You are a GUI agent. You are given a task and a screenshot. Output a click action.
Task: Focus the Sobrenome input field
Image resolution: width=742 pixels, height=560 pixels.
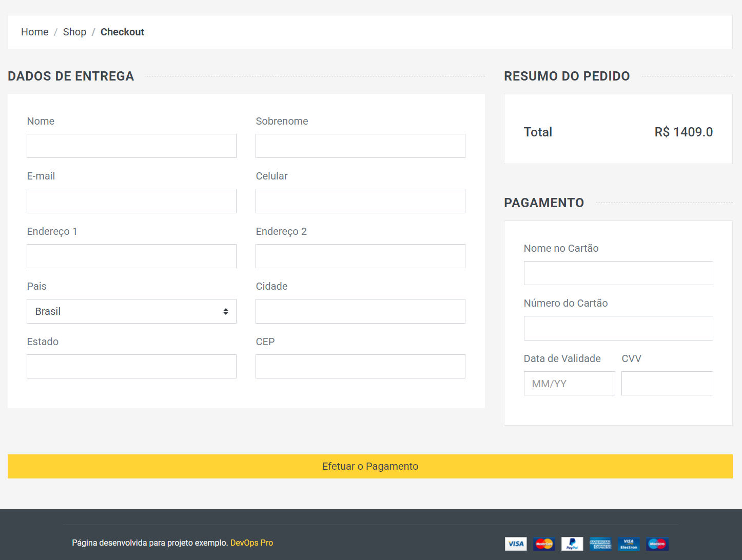[x=360, y=146]
